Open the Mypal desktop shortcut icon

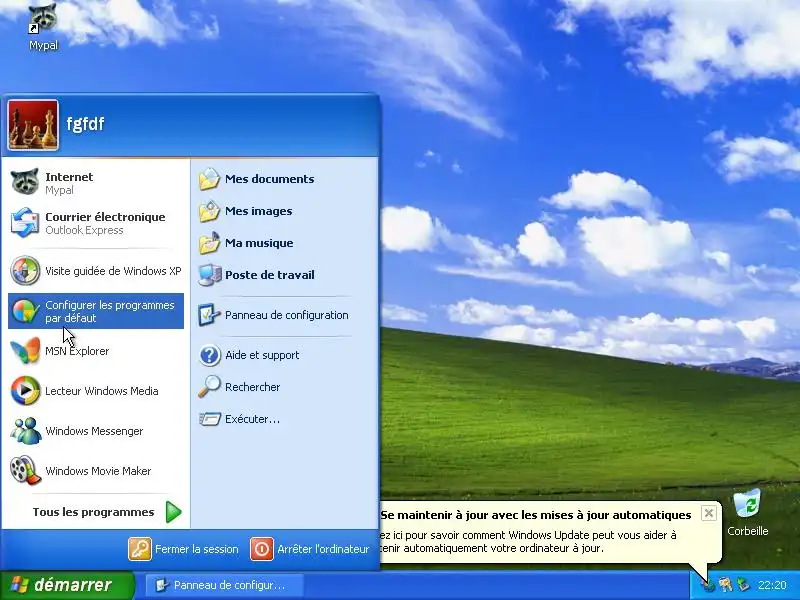tap(43, 20)
